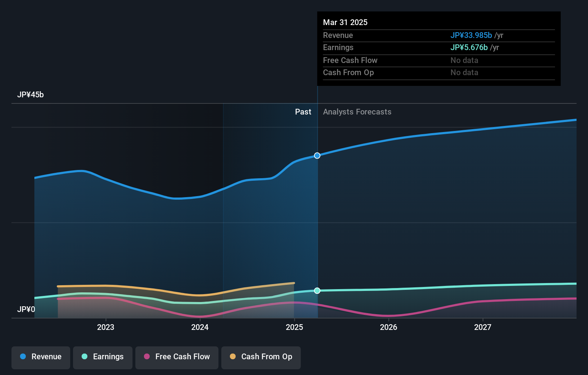Click the Cash From Op row in tooltip

tap(439, 73)
